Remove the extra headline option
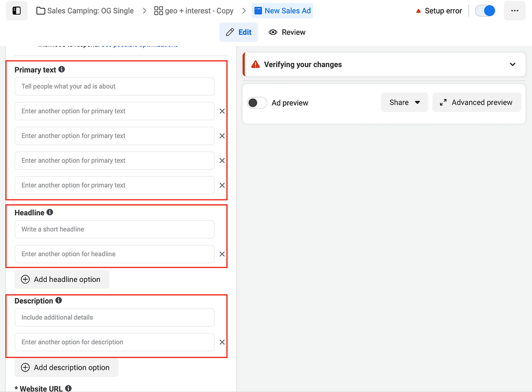532x392 pixels. click(222, 254)
